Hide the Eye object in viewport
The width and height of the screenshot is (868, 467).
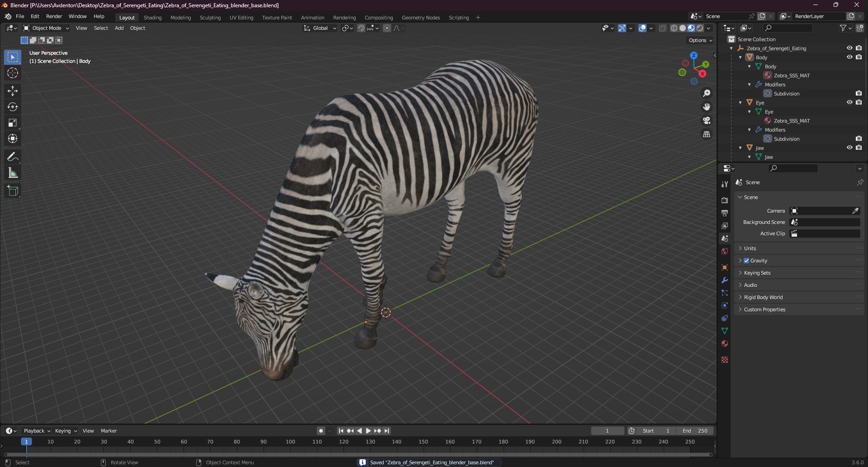tap(849, 102)
